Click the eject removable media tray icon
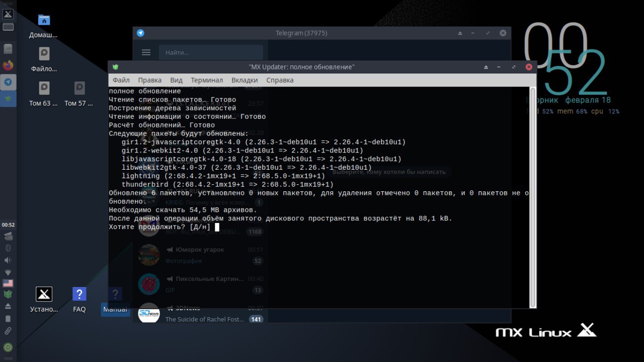 point(8,306)
